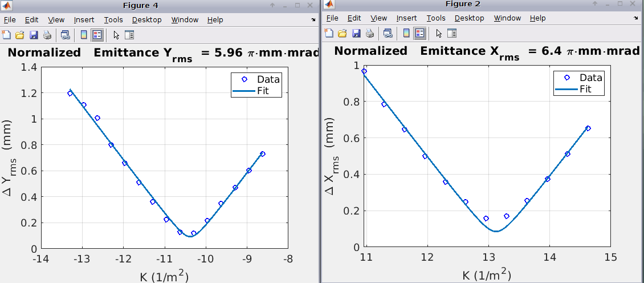Open file icon in Figure 4 toolbar
The image size is (644, 283).
click(20, 35)
